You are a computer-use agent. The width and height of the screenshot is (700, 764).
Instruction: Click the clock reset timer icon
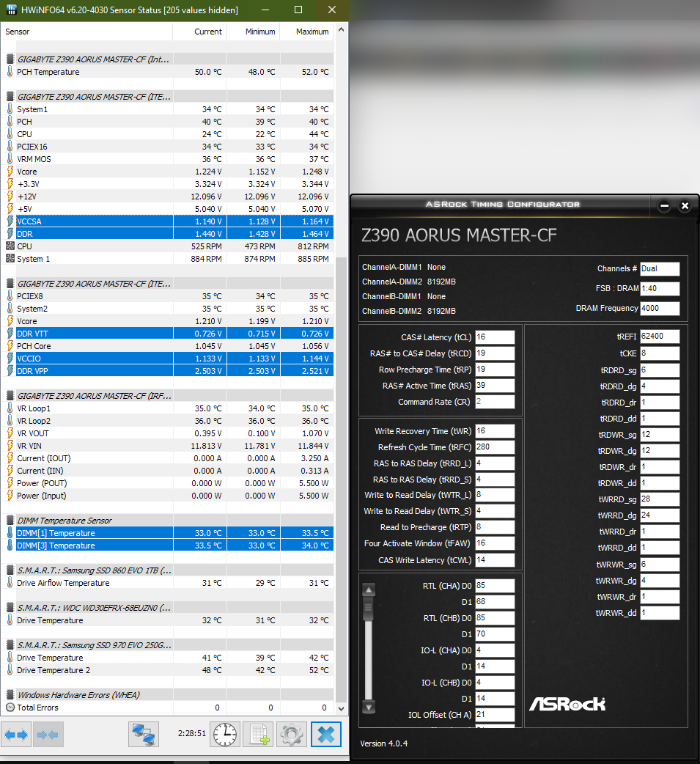(x=225, y=734)
